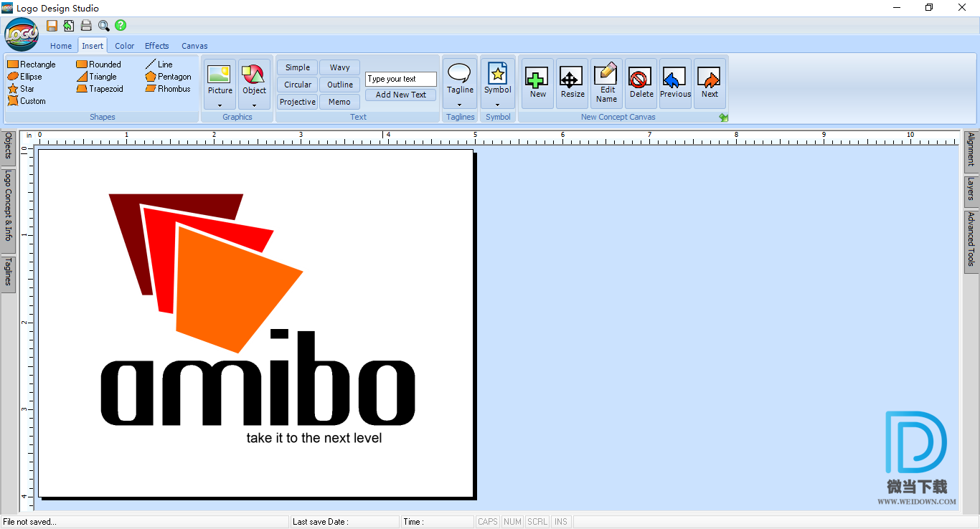Choose the Circular text style
Viewport: 980px width, 529px height.
pyautogui.click(x=298, y=85)
